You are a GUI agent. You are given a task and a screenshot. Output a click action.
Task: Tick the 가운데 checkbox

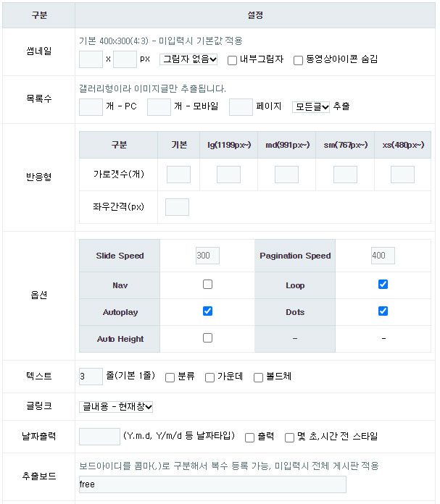click(x=210, y=377)
